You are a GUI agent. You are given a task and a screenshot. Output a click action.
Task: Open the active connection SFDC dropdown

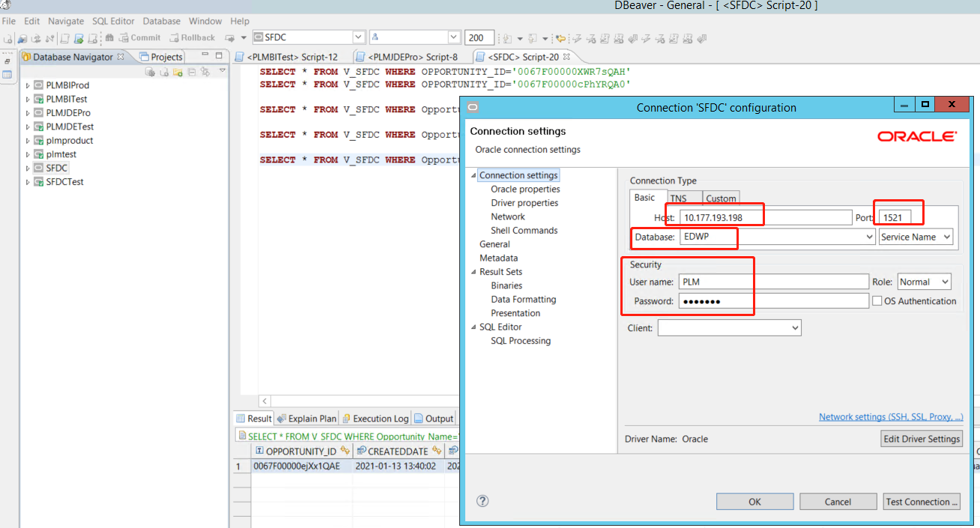(x=358, y=37)
